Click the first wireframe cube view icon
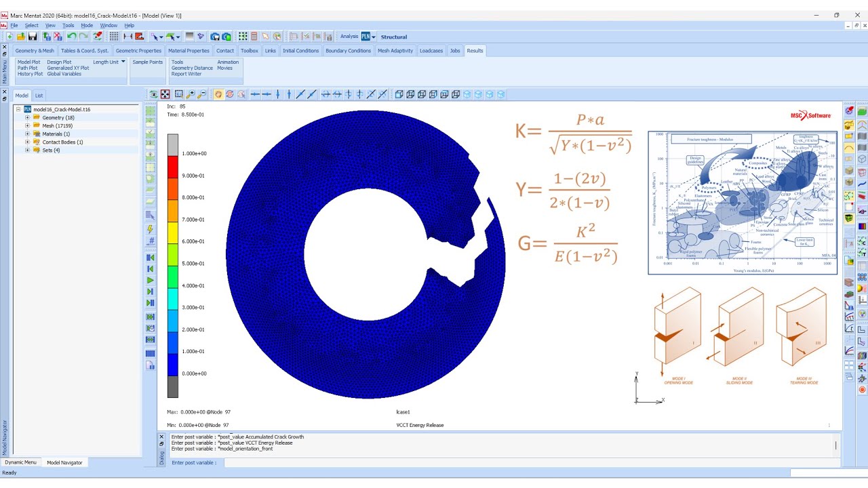The height and width of the screenshot is (488, 868). [x=399, y=94]
